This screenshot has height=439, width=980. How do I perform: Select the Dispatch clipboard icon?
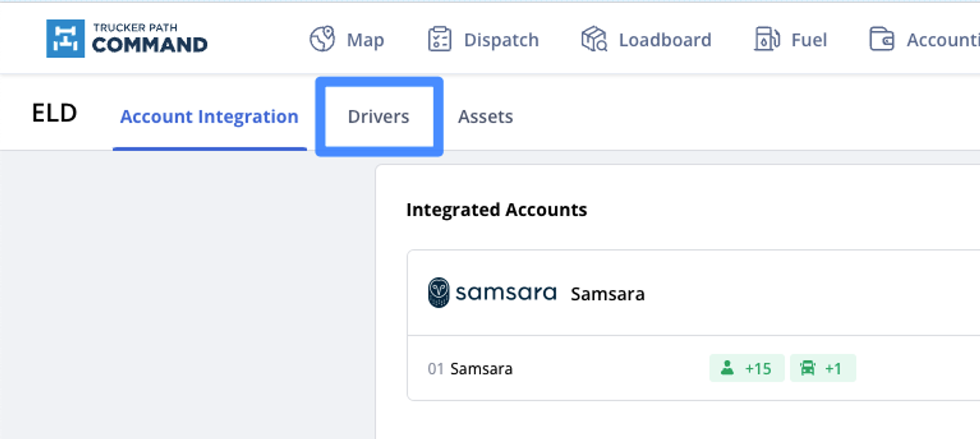pos(439,39)
